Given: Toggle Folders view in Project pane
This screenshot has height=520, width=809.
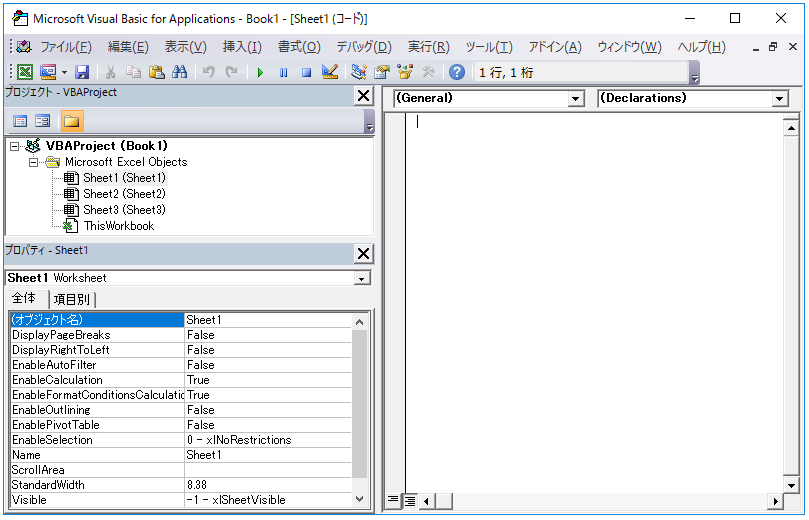Looking at the screenshot, I should coord(72,121).
